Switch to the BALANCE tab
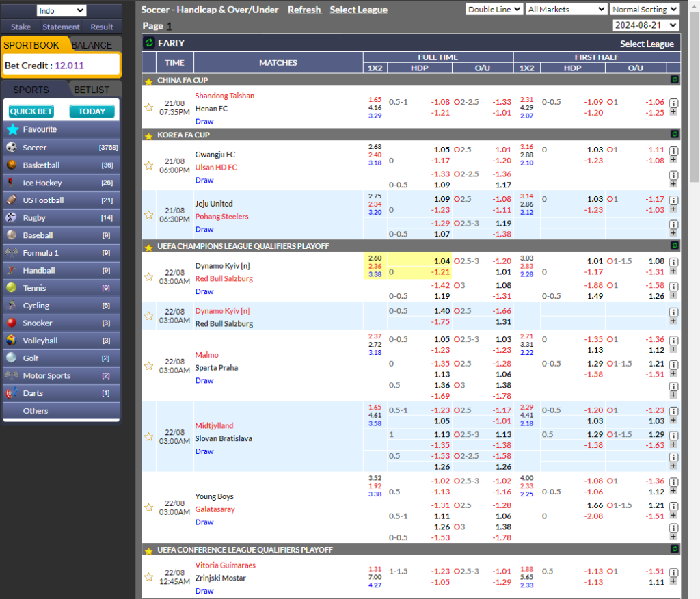The width and height of the screenshot is (700, 599). coord(92,46)
